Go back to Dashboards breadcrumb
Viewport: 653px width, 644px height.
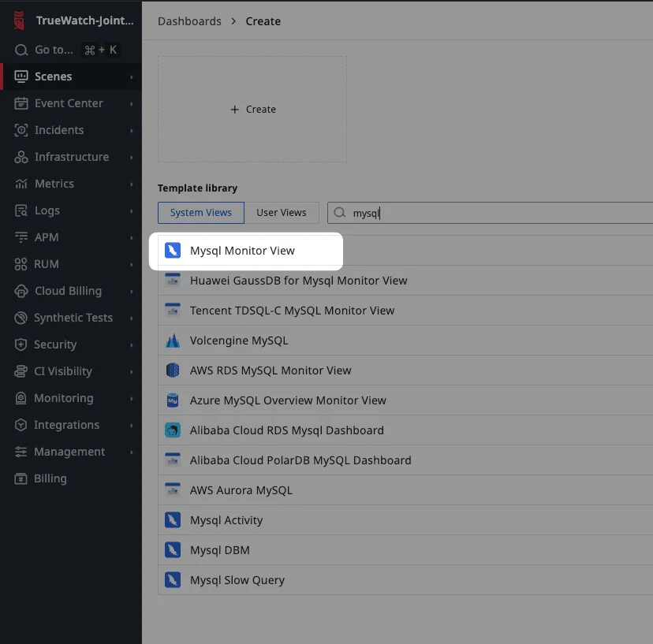[x=189, y=21]
